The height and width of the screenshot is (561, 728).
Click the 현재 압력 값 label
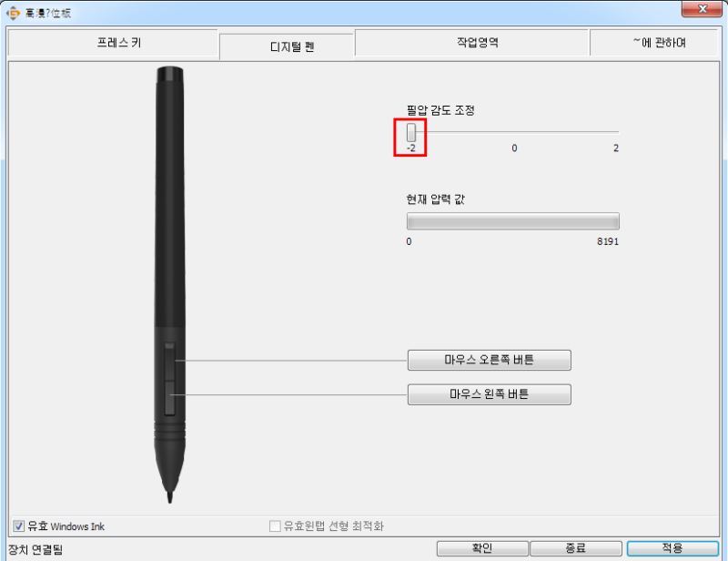[x=436, y=199]
